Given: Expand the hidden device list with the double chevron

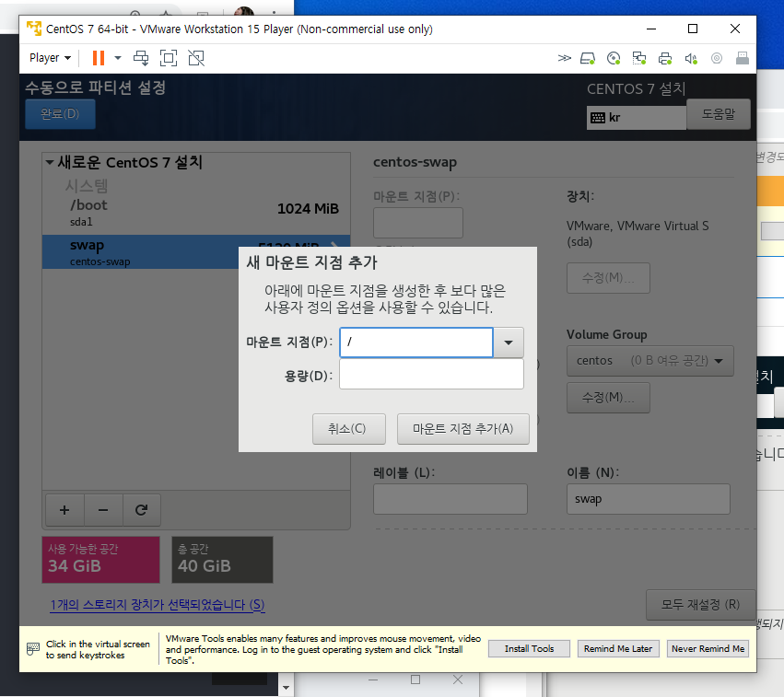Looking at the screenshot, I should [564, 58].
